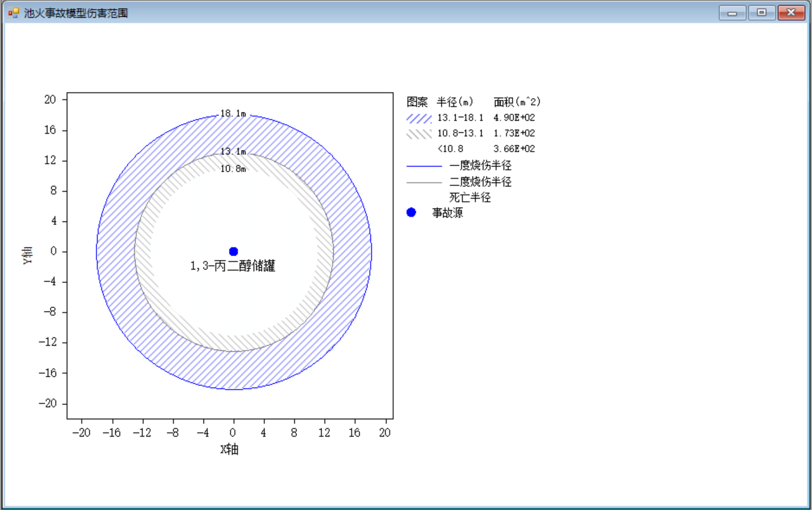
Task: Minimize the 池火事故模型伤害范围 window
Action: point(732,13)
